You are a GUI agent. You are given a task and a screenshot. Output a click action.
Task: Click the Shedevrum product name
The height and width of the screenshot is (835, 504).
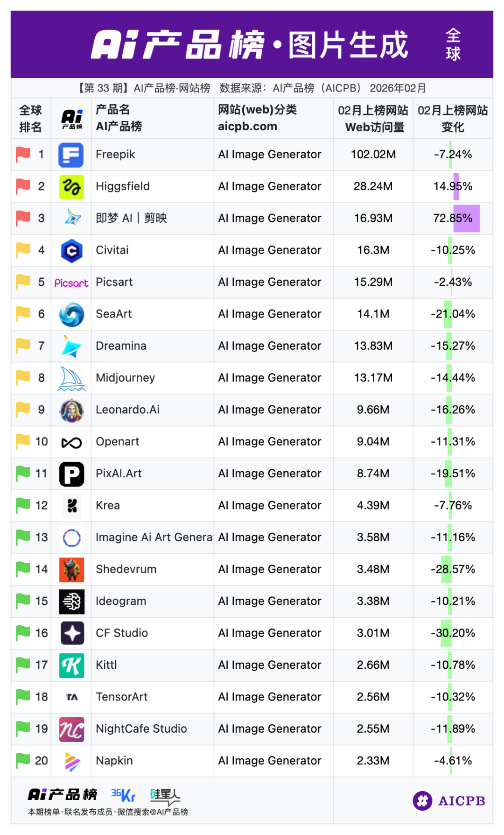pos(126,569)
